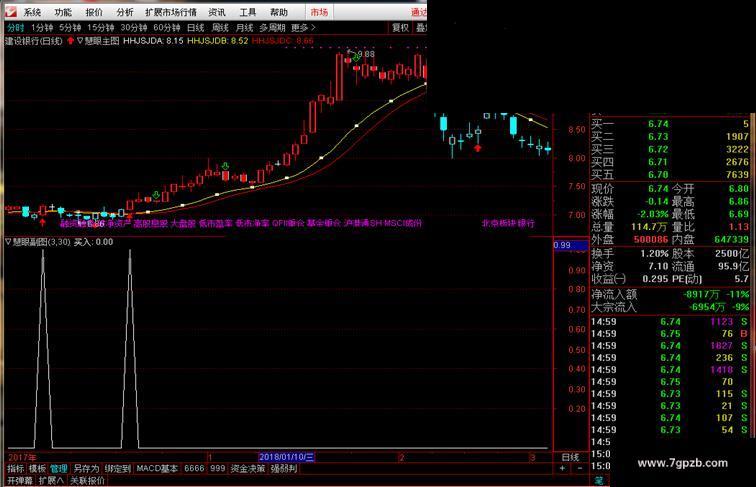Select the 资金决策 template

tap(248, 468)
